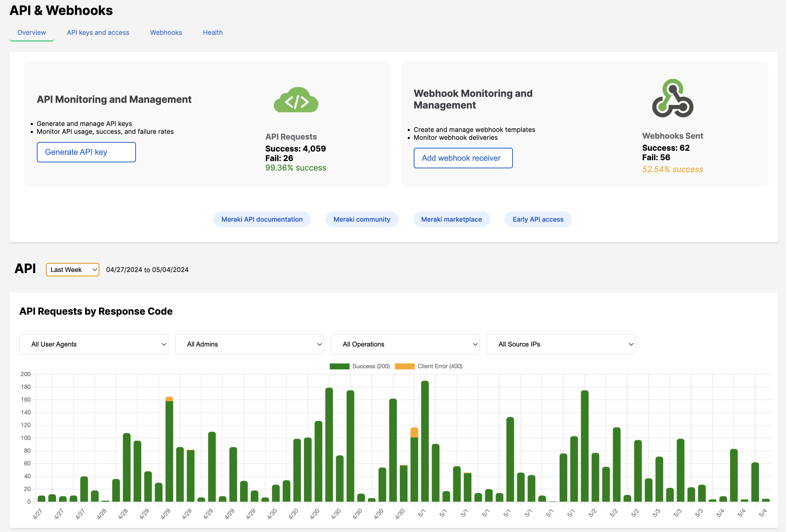Open the All Source IPs dropdown
This screenshot has width=786, height=532.
coord(561,344)
